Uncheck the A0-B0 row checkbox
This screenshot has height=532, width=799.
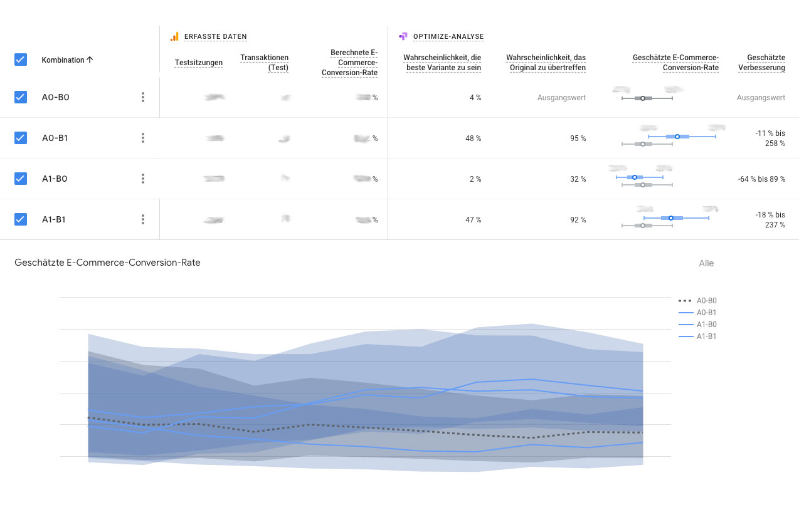tap(21, 97)
